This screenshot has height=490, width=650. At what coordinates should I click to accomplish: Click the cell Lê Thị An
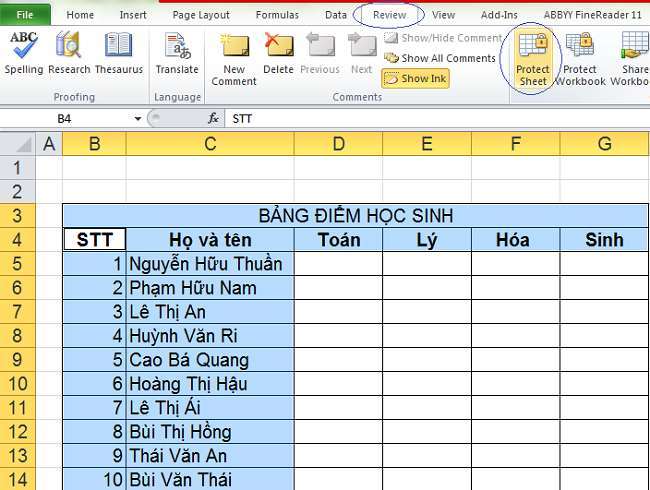tap(210, 312)
